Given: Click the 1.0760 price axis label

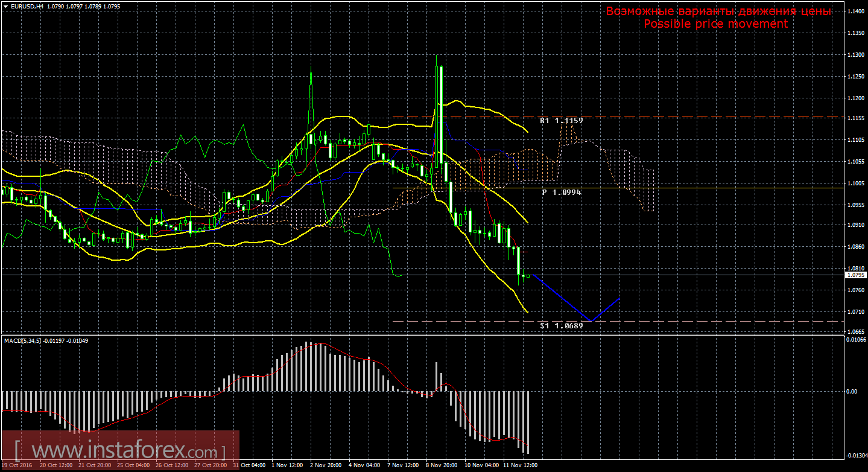Looking at the screenshot, I should (855, 290).
